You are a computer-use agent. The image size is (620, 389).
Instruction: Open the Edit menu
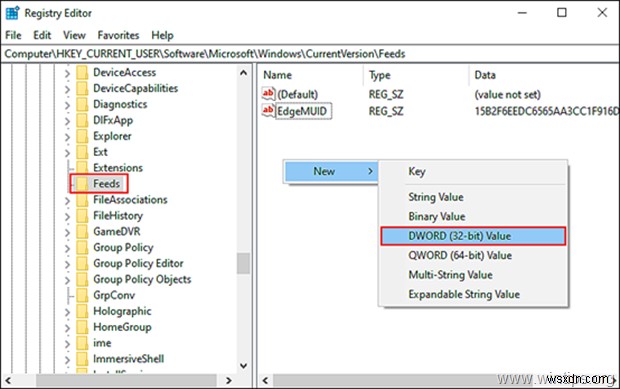(42, 35)
